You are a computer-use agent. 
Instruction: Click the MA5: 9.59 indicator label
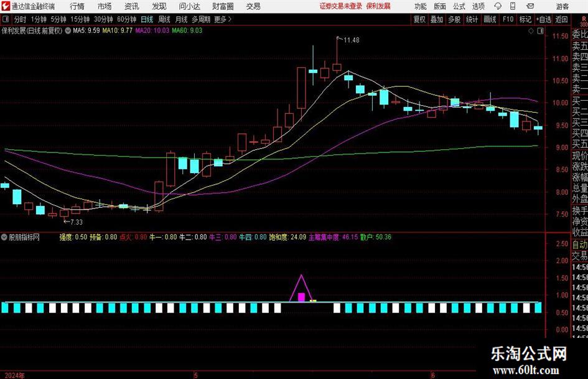(86, 30)
